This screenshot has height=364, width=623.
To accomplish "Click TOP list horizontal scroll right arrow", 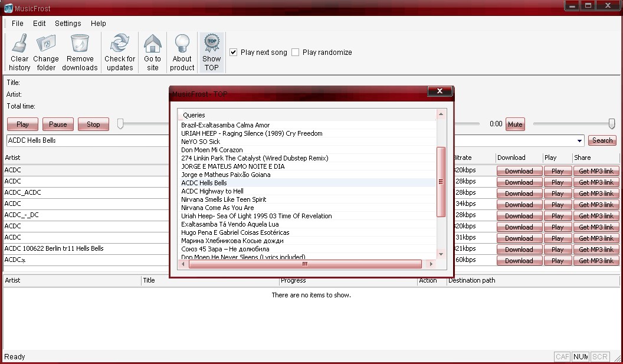I will click(431, 264).
